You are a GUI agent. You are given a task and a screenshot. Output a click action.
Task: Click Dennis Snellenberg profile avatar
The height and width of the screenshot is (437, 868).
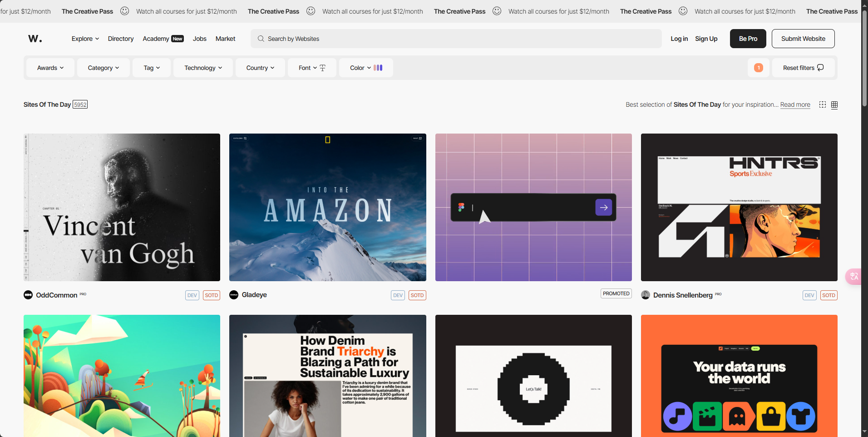point(646,295)
